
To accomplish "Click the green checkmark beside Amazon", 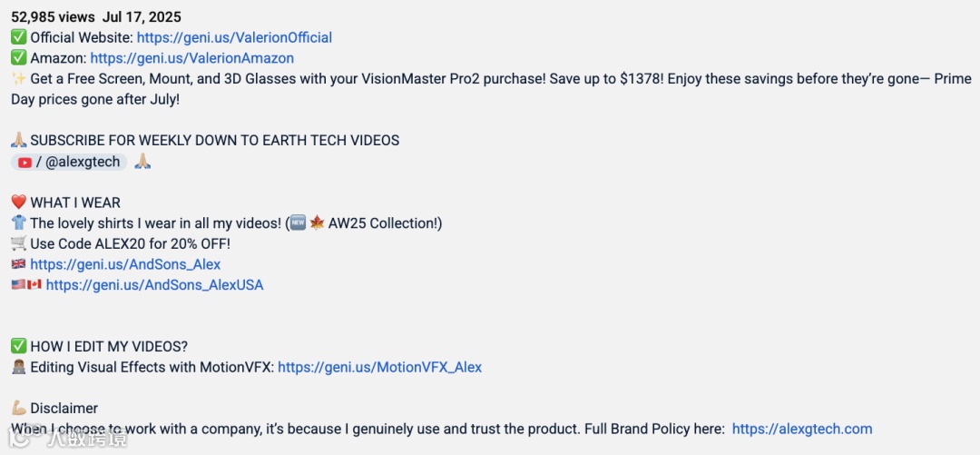I will [19, 58].
